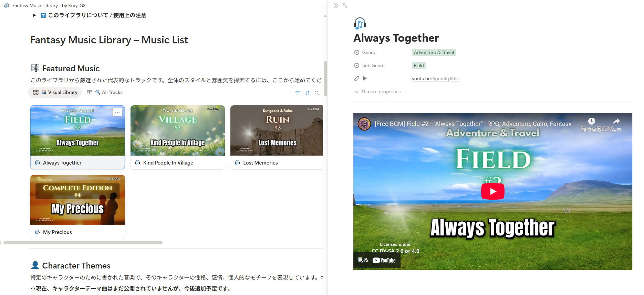Screen dimensions: 644x295
Task: Expand 11 more properties
Action: 378,92
